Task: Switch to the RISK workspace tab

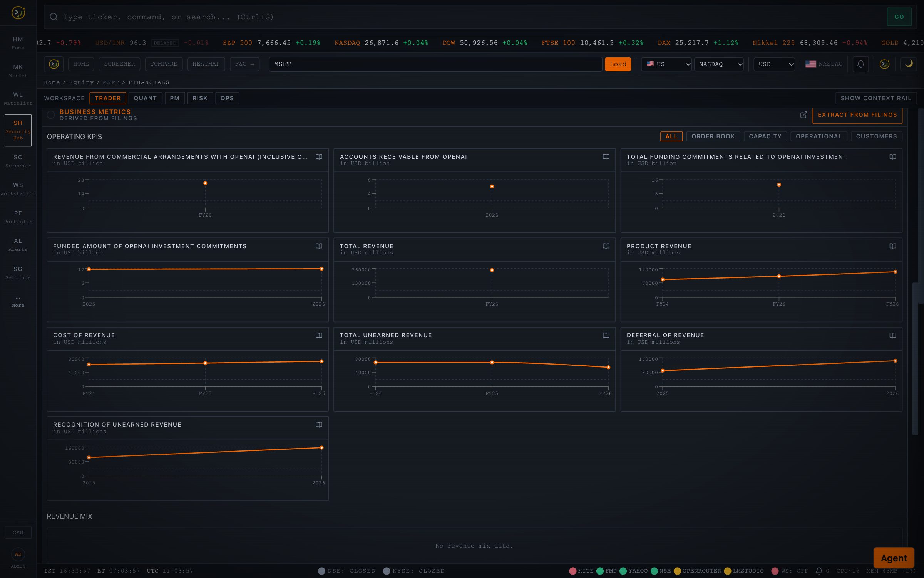Action: tap(200, 98)
